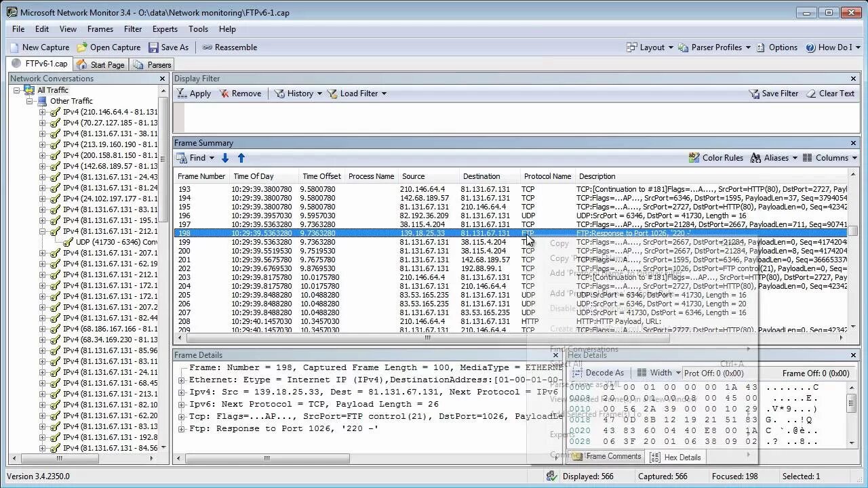Remove the display filter
Screen dimensions: 868x488
[x=240, y=94]
